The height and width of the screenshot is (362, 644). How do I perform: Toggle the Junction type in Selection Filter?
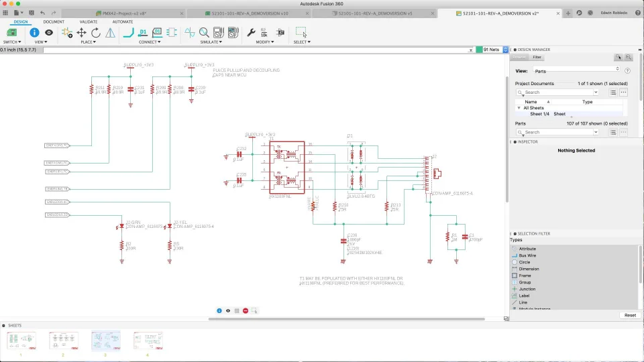click(x=526, y=289)
